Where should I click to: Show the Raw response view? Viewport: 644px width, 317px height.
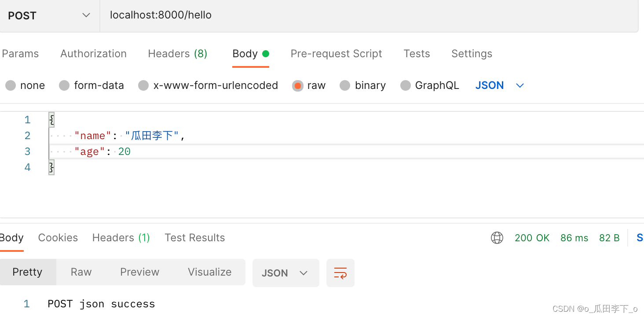pos(81,272)
